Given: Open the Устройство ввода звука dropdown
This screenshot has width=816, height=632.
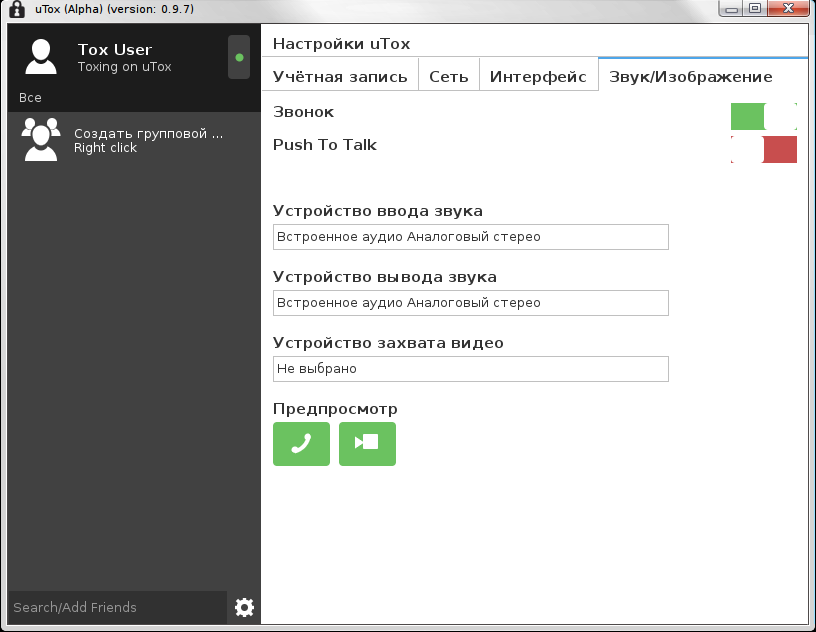Looking at the screenshot, I should pyautogui.click(x=470, y=237).
